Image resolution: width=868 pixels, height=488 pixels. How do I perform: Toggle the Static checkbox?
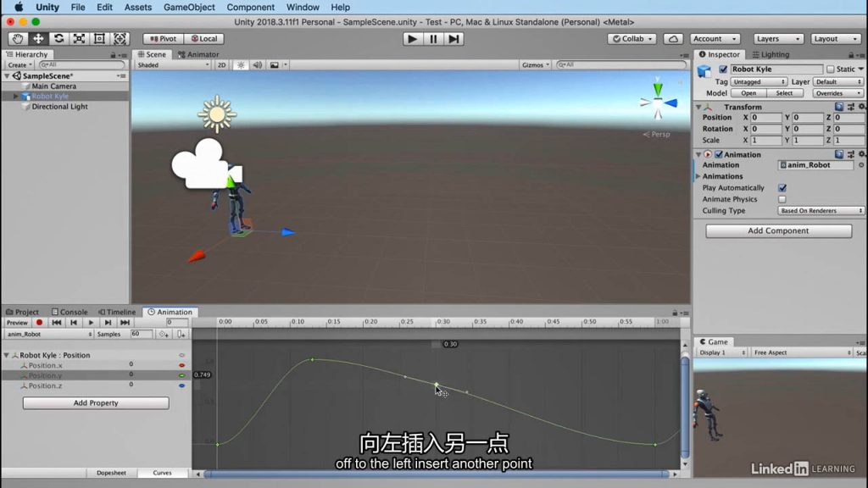831,69
